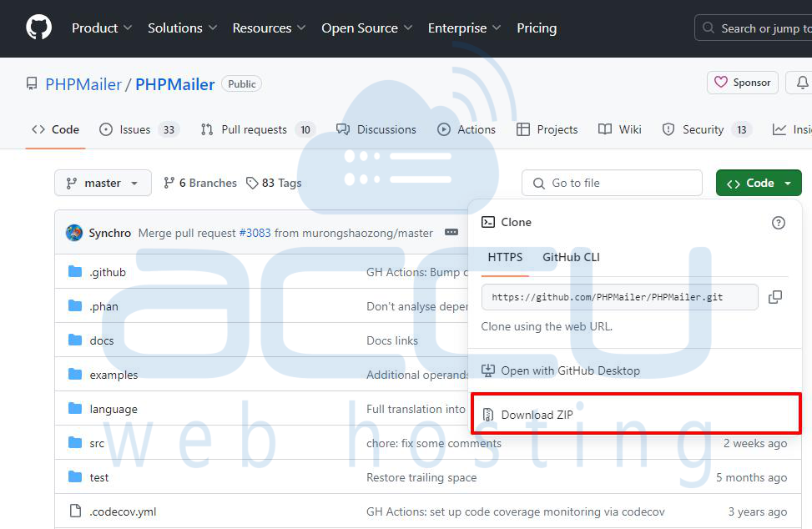Open the 'Docs links' commit message

point(392,340)
